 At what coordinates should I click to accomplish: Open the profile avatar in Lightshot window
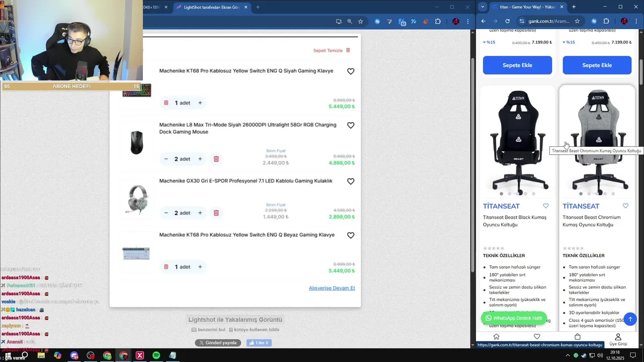[456, 22]
